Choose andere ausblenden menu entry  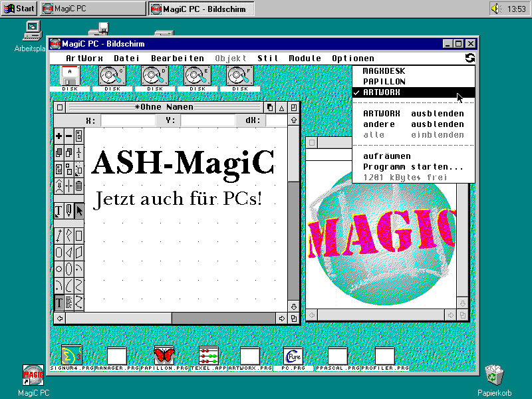[x=414, y=124]
